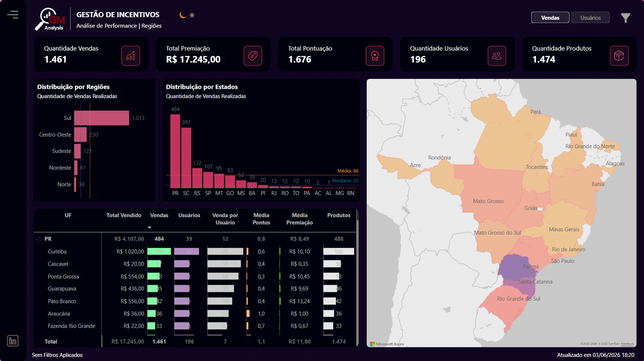Viewport: 644px width, 361px height.
Task: Click the GM Analysis logo
Action: (50, 19)
